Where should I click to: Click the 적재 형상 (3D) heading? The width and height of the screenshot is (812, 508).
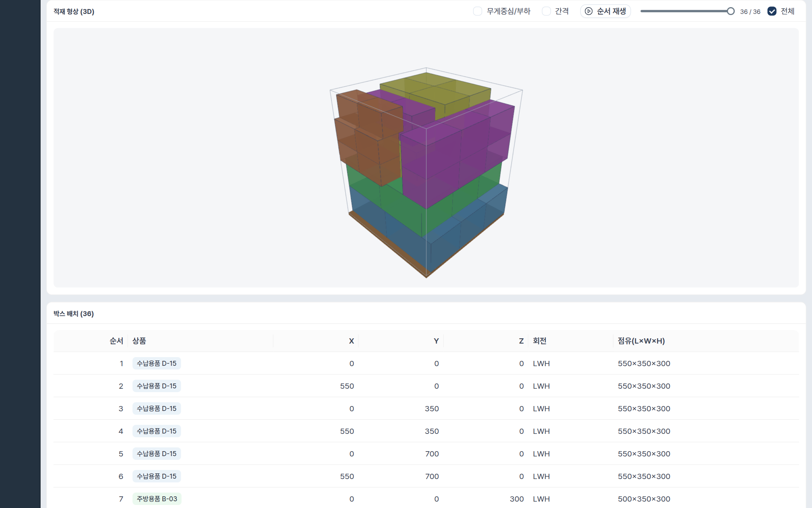[x=74, y=11]
